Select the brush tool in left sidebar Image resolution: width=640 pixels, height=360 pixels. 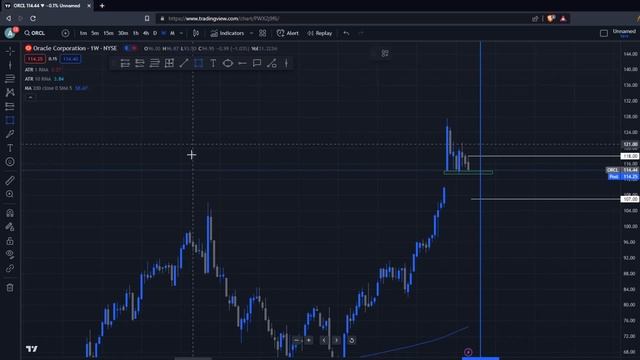click(10, 134)
